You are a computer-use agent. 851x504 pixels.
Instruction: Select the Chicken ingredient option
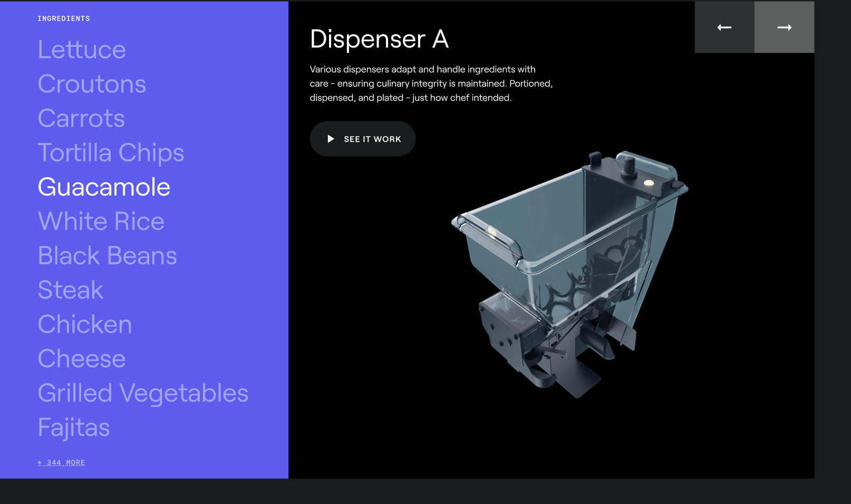(84, 324)
